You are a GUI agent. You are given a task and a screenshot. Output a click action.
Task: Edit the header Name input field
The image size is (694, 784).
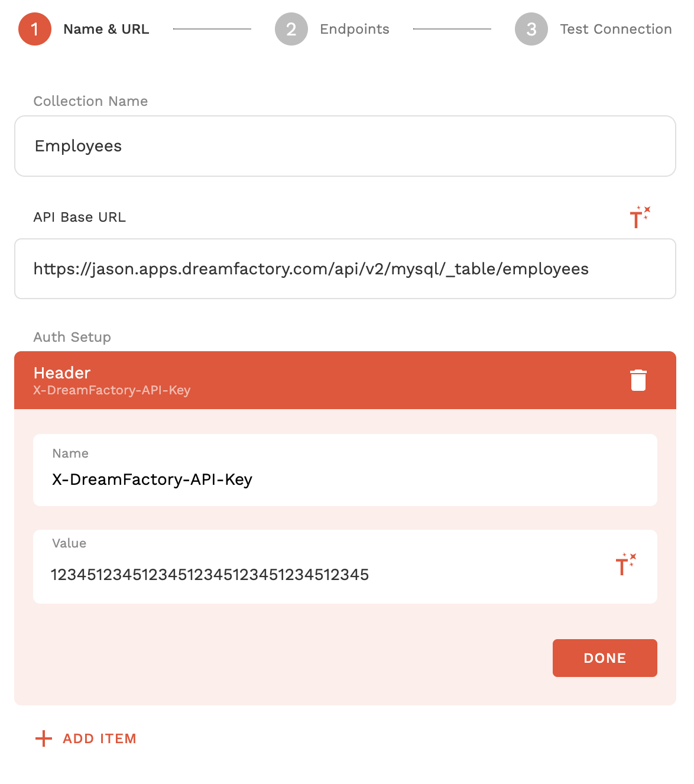pyautogui.click(x=345, y=480)
